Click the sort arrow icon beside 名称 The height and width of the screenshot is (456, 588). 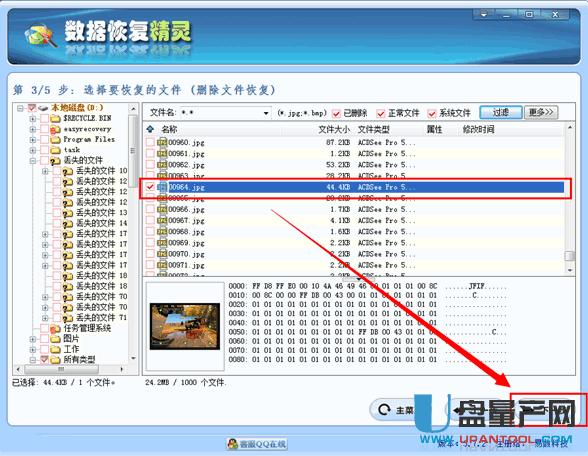150,129
